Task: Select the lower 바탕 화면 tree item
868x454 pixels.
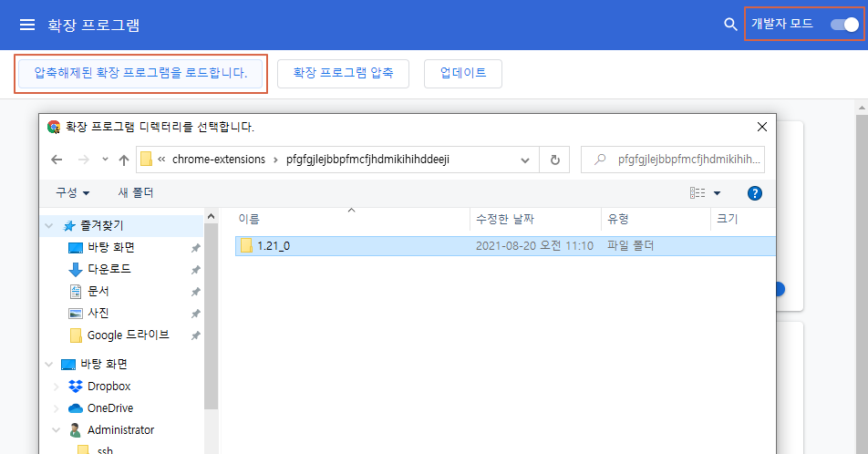Action: point(104,364)
